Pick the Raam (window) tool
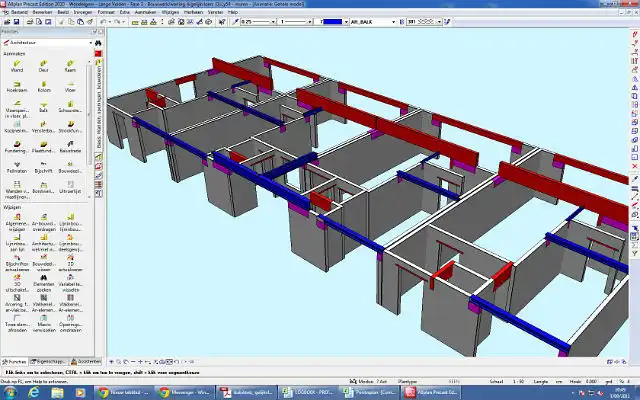Image resolution: width=640 pixels, height=400 pixels. pos(70,69)
